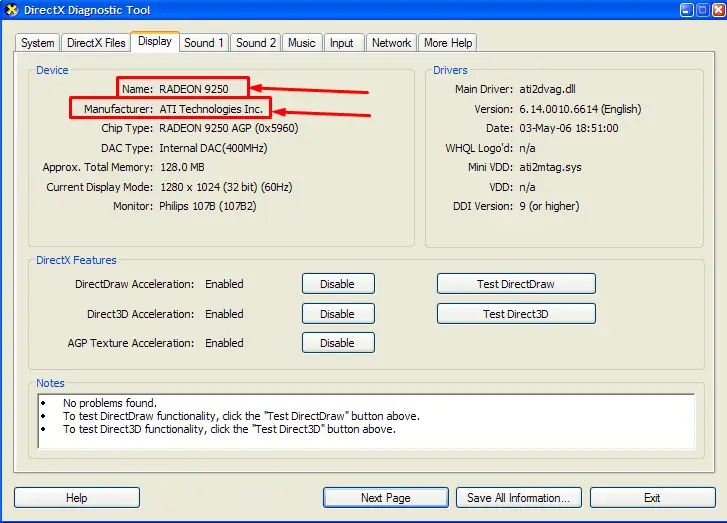Select the Input tab
This screenshot has height=523, width=727.
pyautogui.click(x=342, y=43)
